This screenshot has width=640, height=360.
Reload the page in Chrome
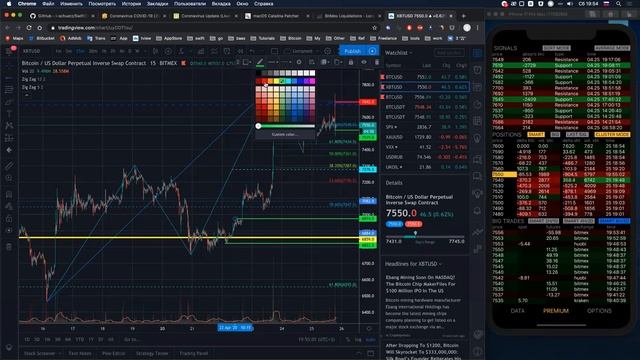pos(29,27)
